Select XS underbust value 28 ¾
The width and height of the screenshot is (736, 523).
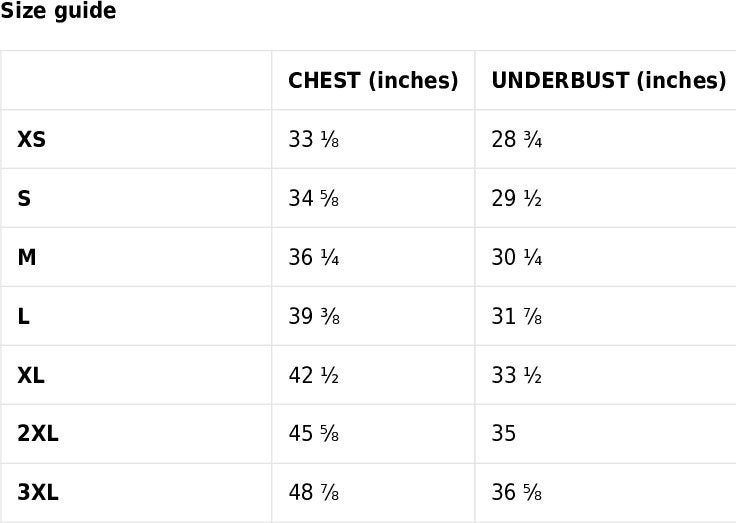(517, 139)
